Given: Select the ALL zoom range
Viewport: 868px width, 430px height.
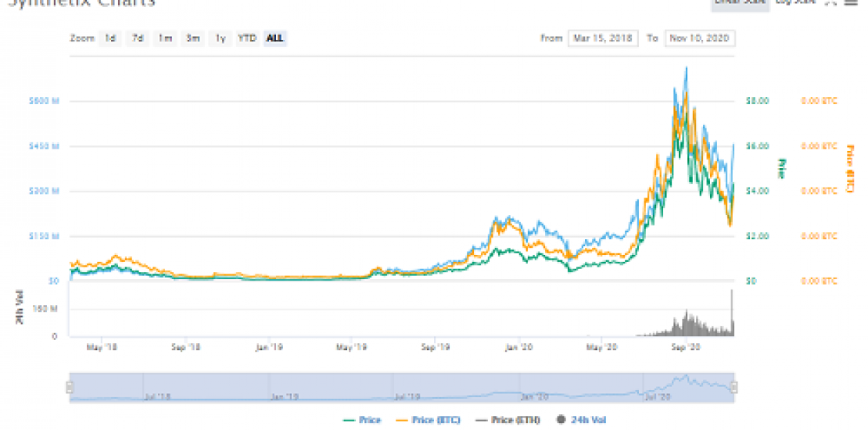Looking at the screenshot, I should (x=274, y=38).
